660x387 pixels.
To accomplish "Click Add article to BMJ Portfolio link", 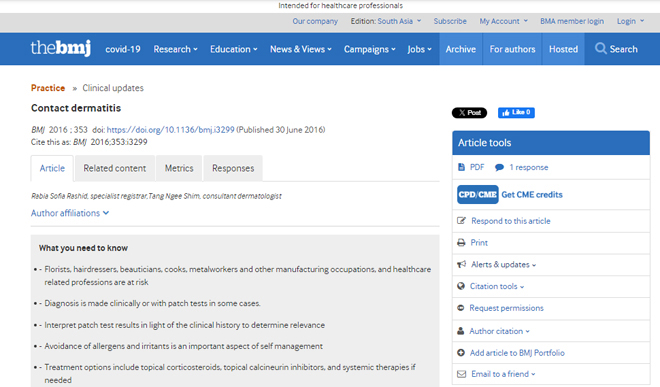I will tap(517, 353).
